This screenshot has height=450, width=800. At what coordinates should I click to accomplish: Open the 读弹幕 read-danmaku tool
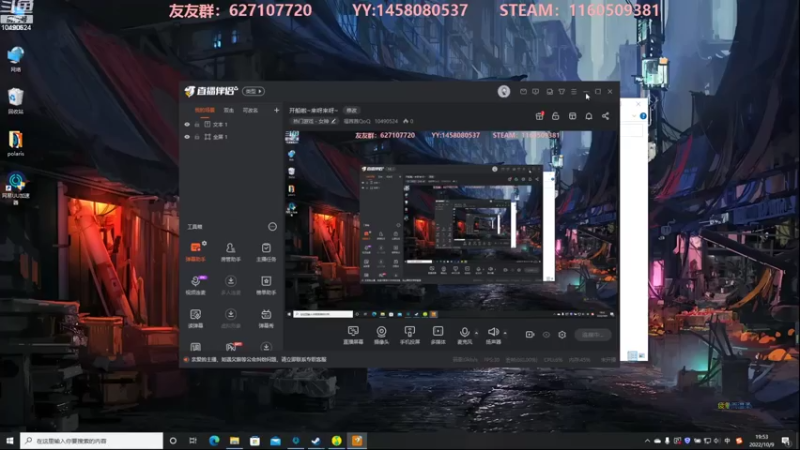pos(195,318)
